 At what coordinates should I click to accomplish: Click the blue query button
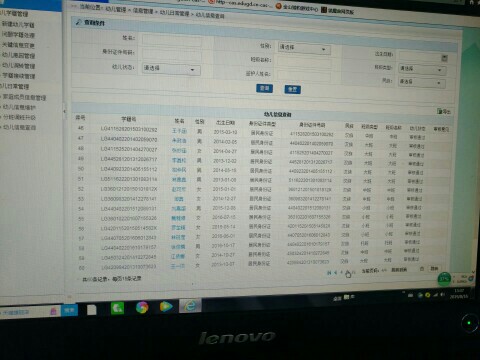pyautogui.click(x=264, y=88)
